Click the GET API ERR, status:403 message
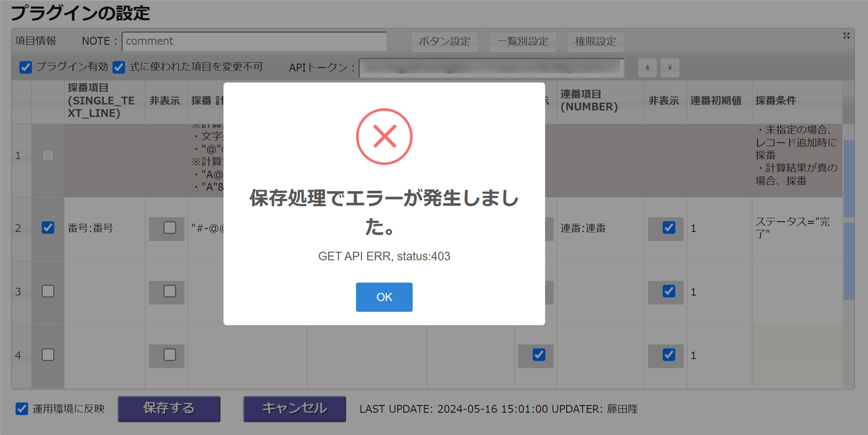The image size is (868, 435). click(384, 256)
